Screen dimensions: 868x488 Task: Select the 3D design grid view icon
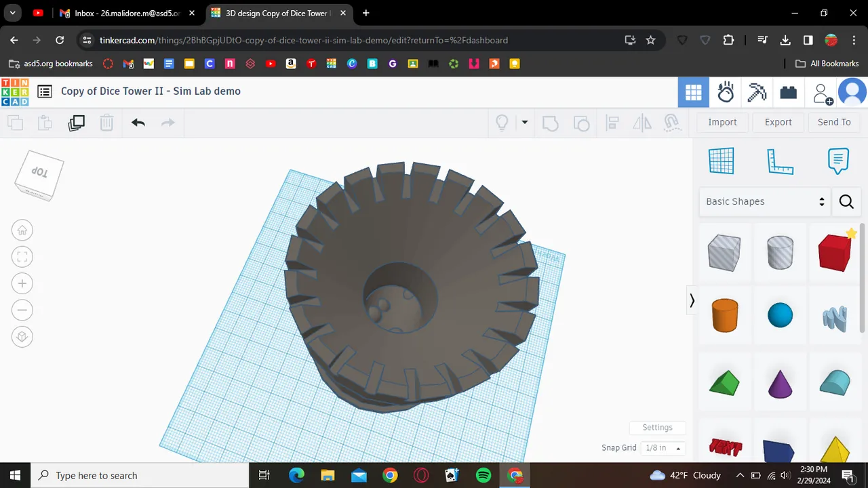pyautogui.click(x=693, y=92)
